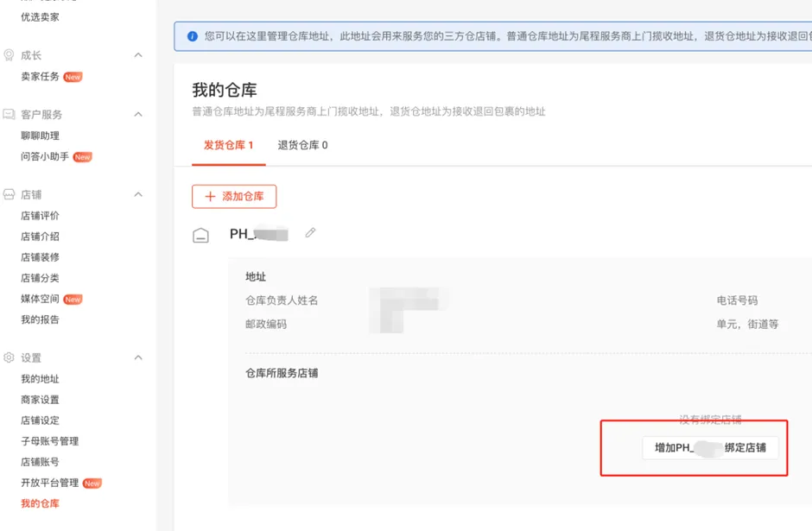Click the headset icon beside 客户服务 section
Viewport: 812px width, 531px height.
point(8,114)
